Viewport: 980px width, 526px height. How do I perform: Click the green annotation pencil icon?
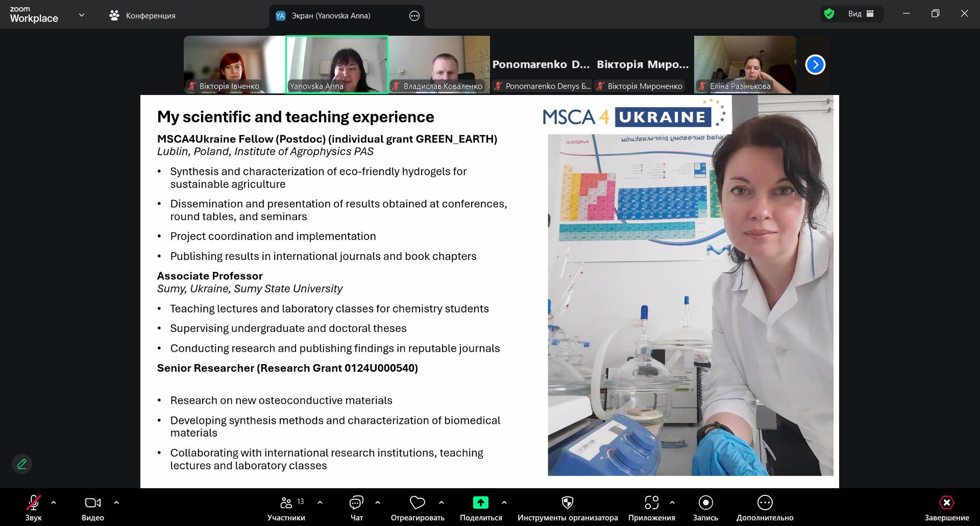click(x=22, y=464)
